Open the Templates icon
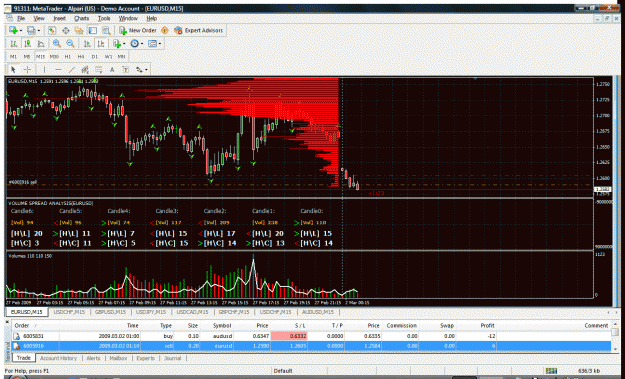The width and height of the screenshot is (625, 379). (152, 43)
